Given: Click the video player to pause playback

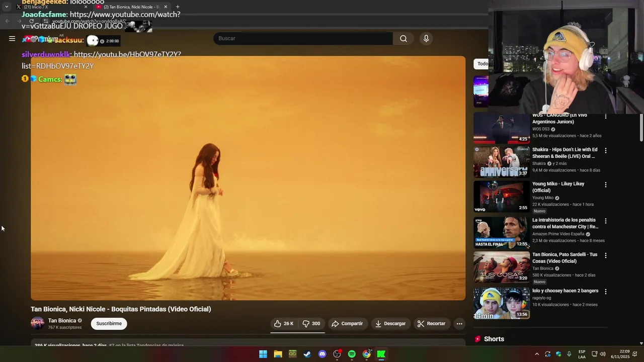Looking at the screenshot, I should (x=248, y=178).
